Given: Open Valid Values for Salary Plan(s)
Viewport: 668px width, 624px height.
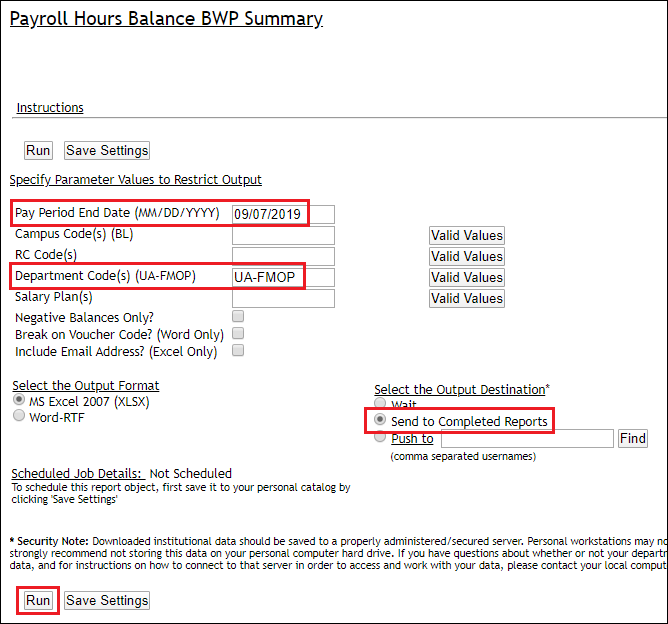Looking at the screenshot, I should coord(467,298).
